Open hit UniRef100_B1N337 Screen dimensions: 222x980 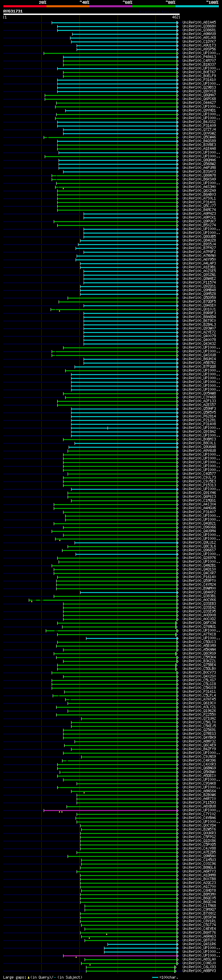click(x=199, y=65)
